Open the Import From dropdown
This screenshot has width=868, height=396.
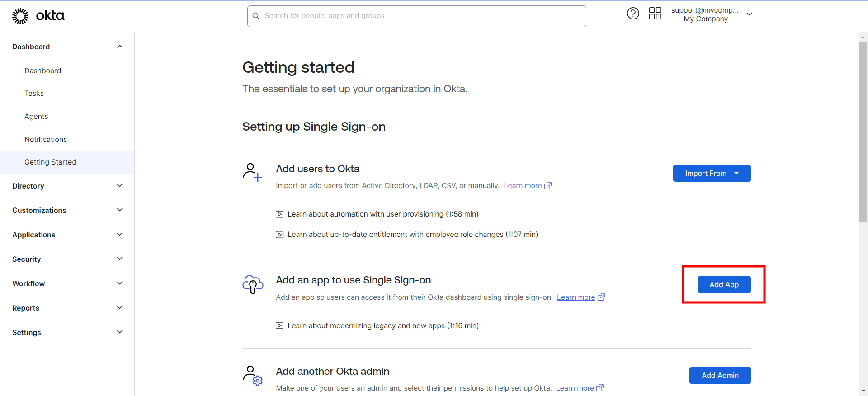(x=712, y=173)
